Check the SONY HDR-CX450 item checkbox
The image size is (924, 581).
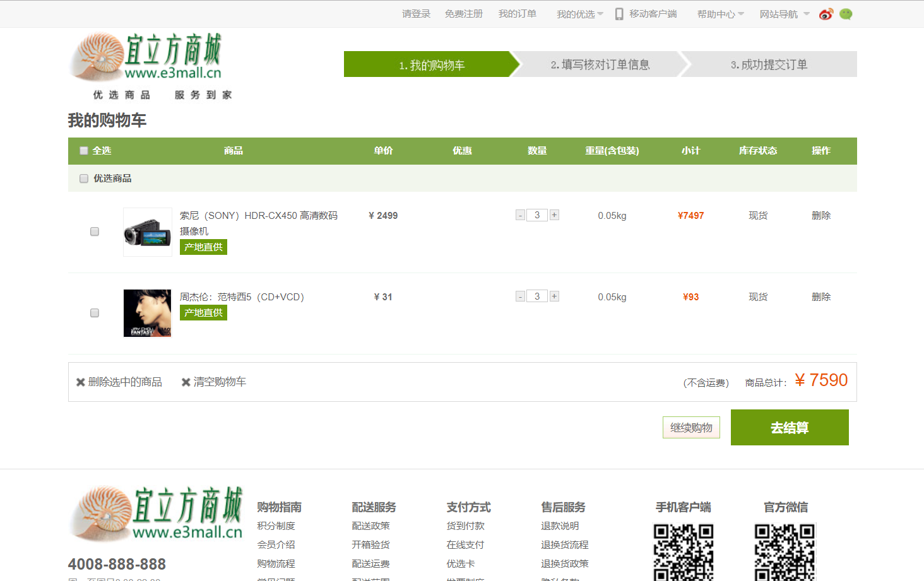94,232
